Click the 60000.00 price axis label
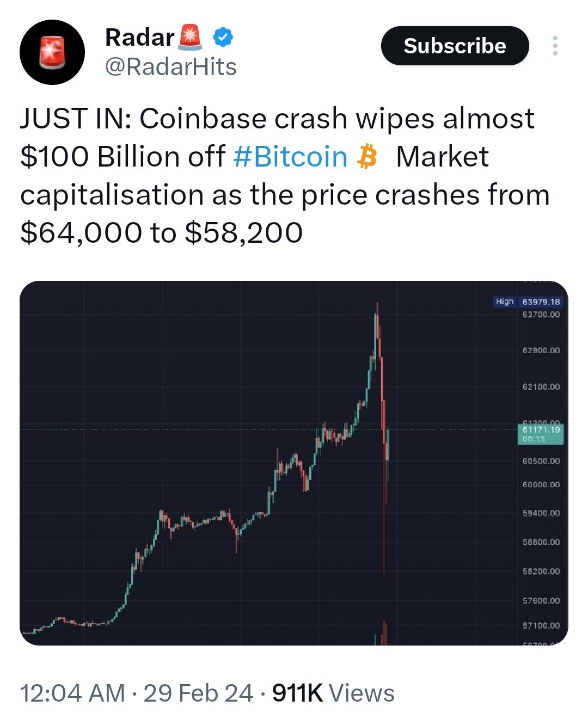Screen dimensions: 588x725 [541, 484]
